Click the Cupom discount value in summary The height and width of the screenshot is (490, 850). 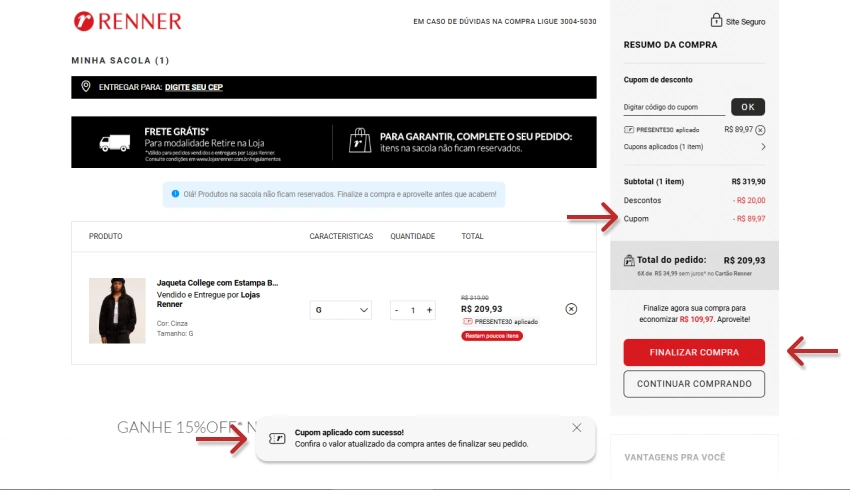pos(749,218)
